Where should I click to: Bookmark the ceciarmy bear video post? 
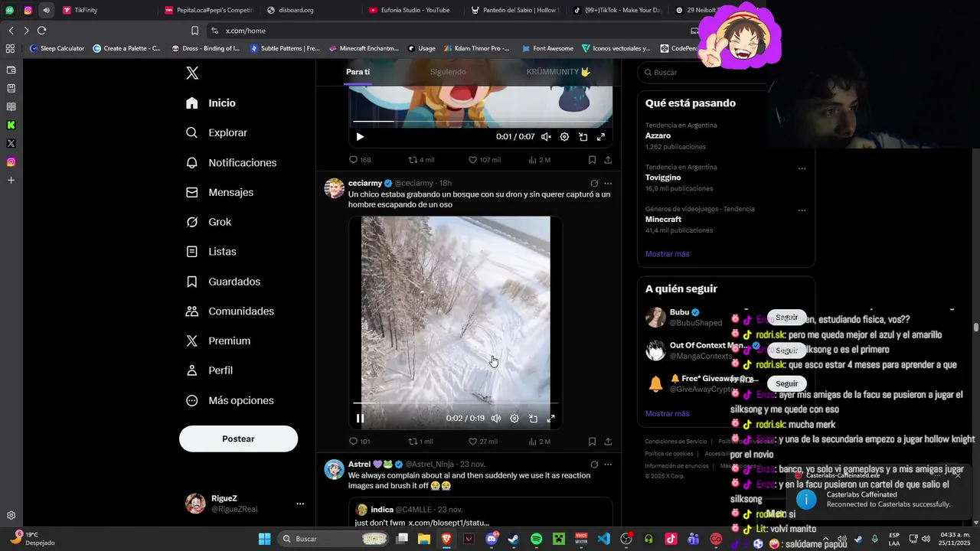pos(592,442)
